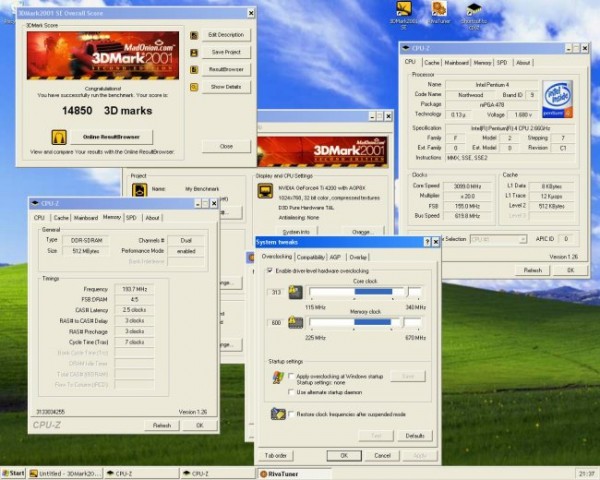Click the core clock chip icon in RivaTuner
This screenshot has width=600, height=480.
pyautogui.click(x=295, y=292)
